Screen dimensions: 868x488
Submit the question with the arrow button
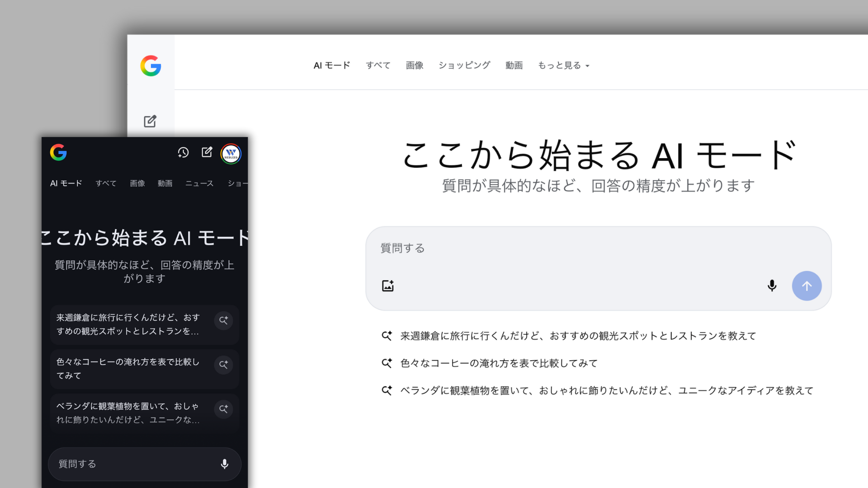[x=807, y=286]
